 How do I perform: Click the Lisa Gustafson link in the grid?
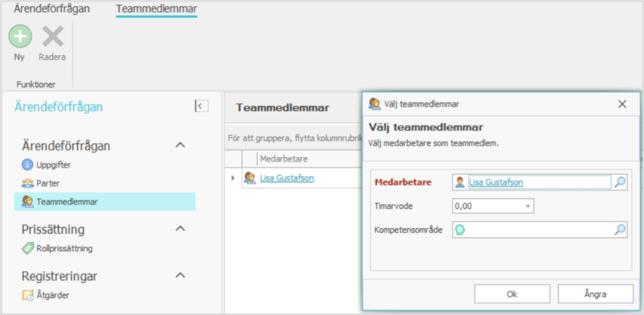(286, 178)
